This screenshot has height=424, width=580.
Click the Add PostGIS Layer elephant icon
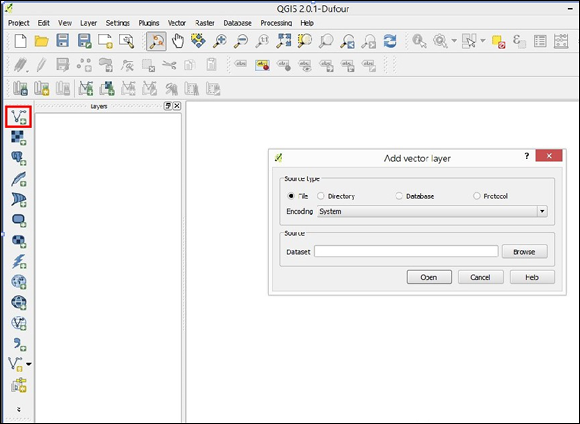pos(18,158)
